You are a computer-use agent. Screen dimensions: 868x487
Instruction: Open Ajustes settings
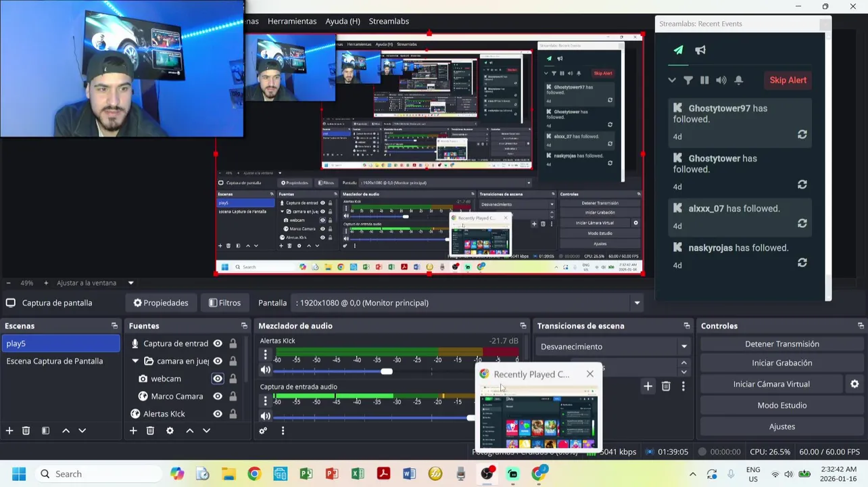782,426
